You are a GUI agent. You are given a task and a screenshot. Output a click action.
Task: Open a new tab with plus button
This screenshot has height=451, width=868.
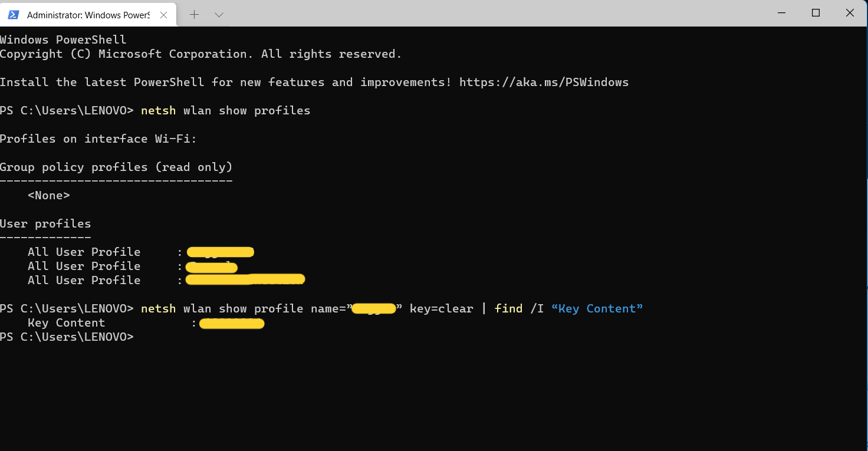tap(195, 15)
